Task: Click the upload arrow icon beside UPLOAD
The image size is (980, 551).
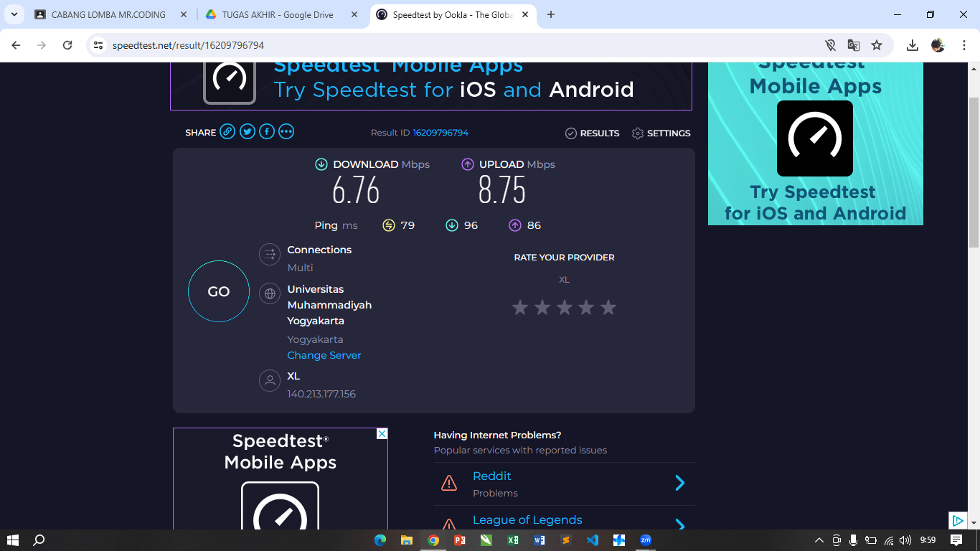Action: (x=468, y=164)
